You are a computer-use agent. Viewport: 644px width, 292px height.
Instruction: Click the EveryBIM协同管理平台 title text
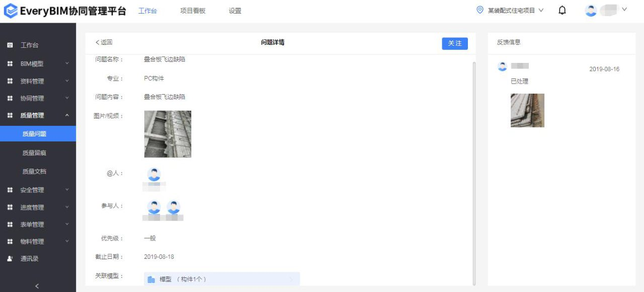73,11
